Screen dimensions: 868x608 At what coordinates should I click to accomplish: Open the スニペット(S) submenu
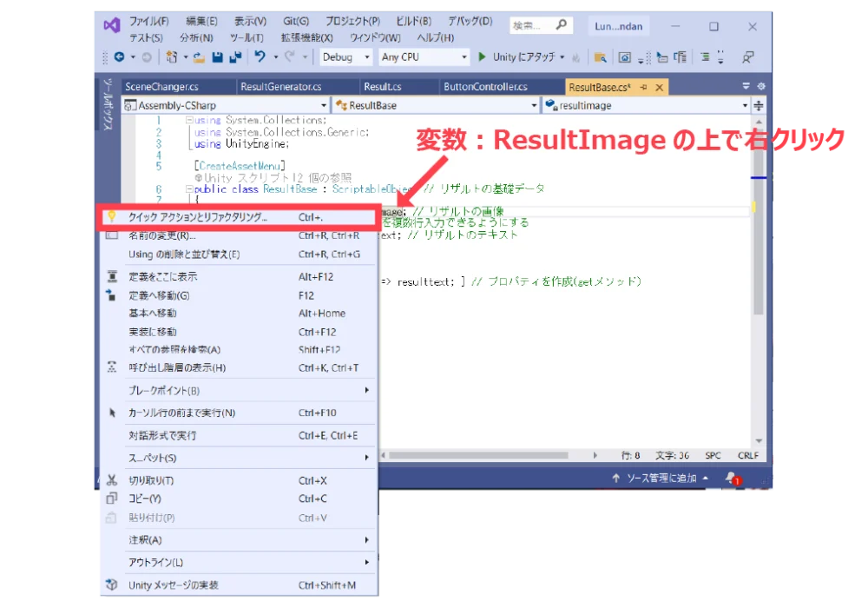tap(239, 458)
